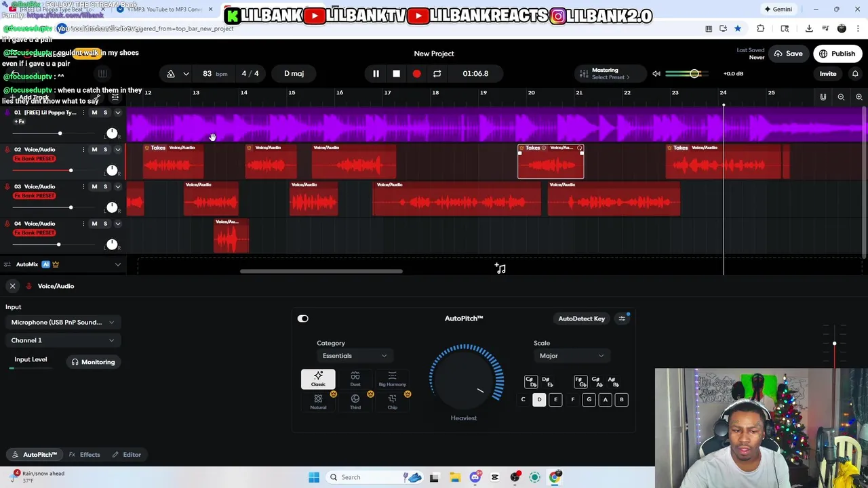The image size is (868, 488).
Task: Expand track 02 chevron
Action: pos(117,149)
